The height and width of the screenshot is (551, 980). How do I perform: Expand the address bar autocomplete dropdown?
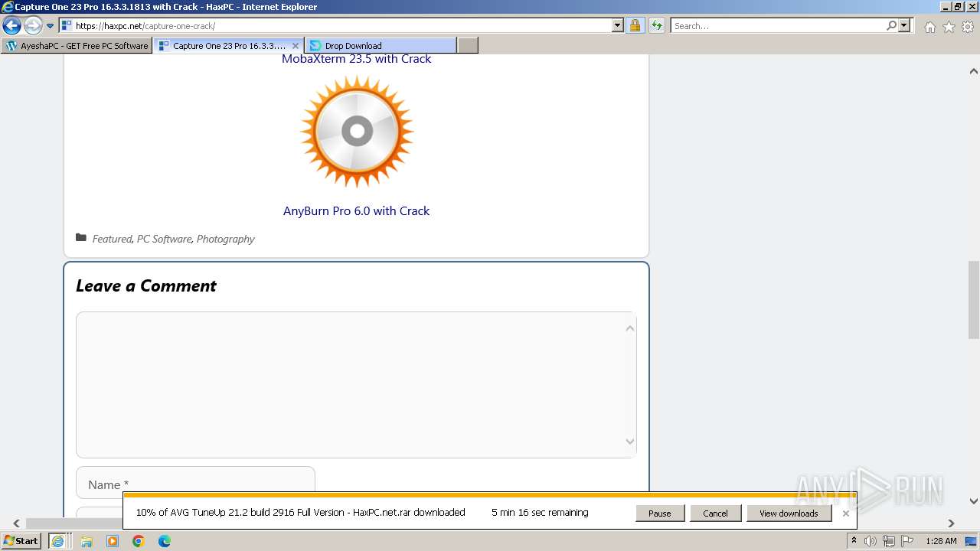pyautogui.click(x=618, y=26)
